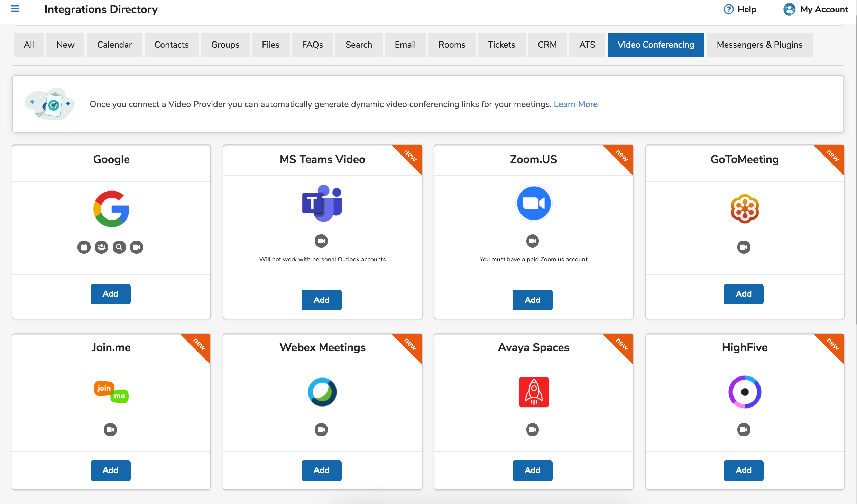857x504 pixels.
Task: Follow the Learn More link
Action: [576, 104]
